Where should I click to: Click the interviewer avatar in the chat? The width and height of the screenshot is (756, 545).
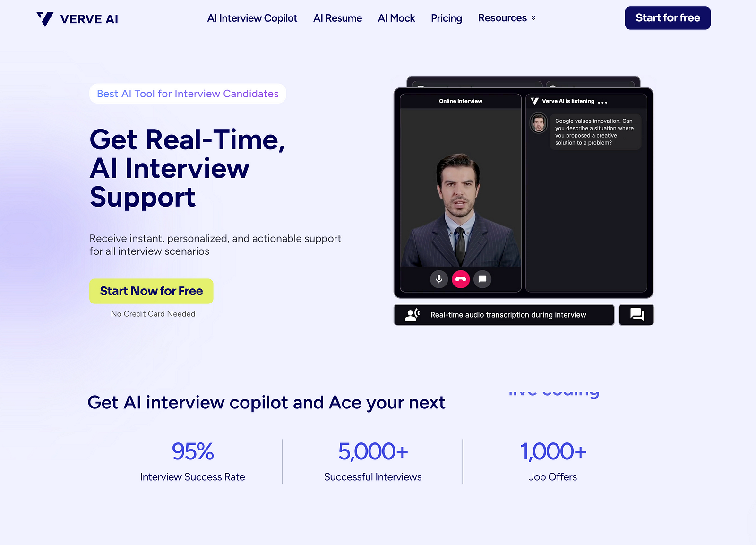click(538, 123)
